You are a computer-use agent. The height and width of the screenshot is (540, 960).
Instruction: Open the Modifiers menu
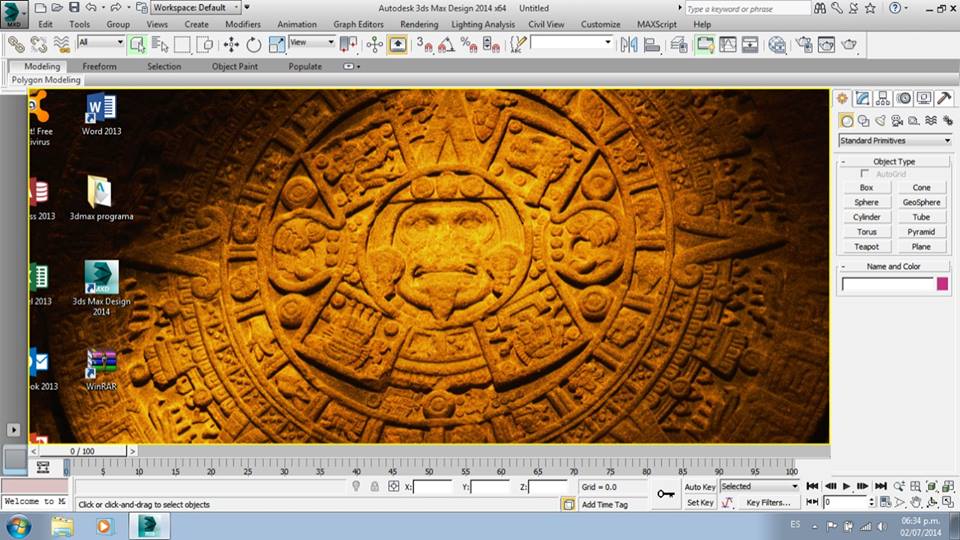point(242,24)
